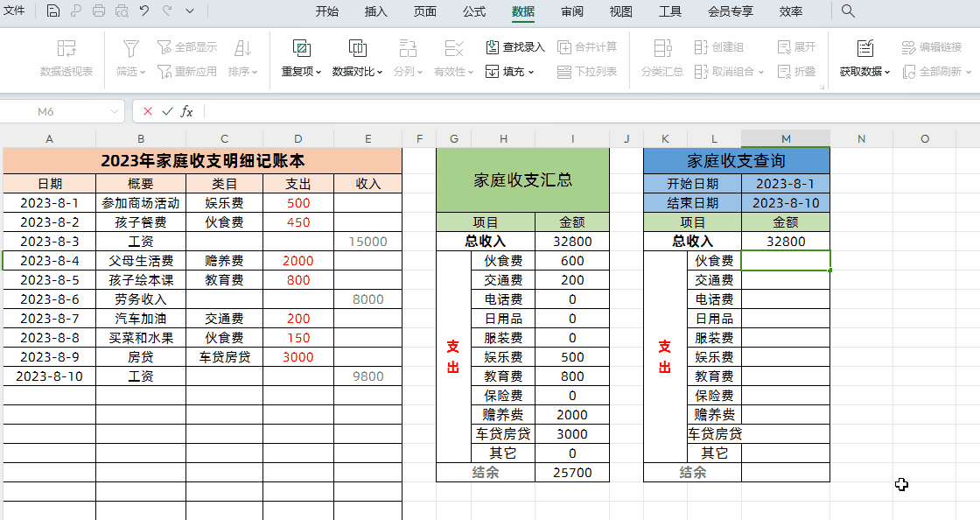
Task: Click the 结余 amount cell 25700
Action: pyautogui.click(x=572, y=473)
